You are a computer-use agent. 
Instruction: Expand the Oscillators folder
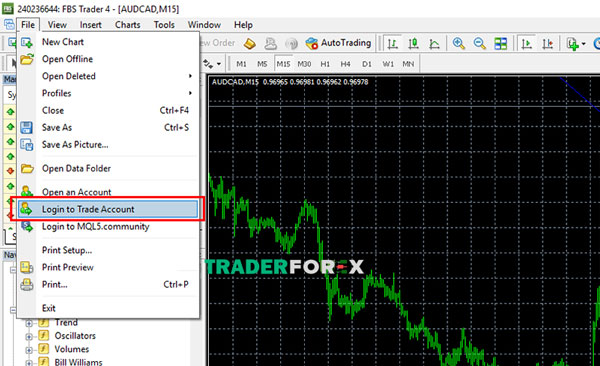point(29,337)
